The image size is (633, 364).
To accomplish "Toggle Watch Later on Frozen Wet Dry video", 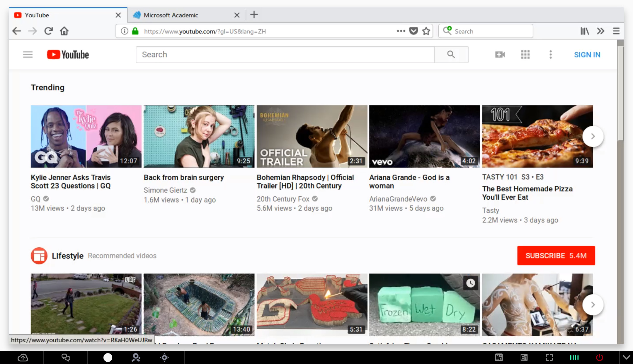I will pyautogui.click(x=471, y=283).
